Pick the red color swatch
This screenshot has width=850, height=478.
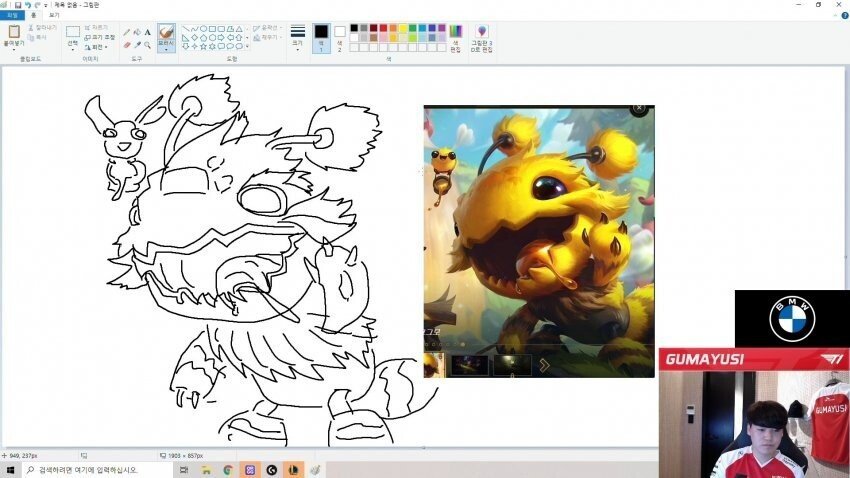tap(384, 28)
